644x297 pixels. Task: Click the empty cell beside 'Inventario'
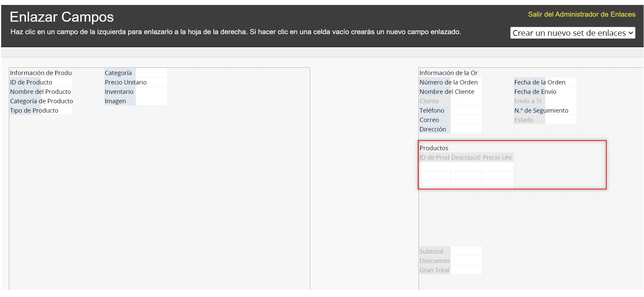[151, 92]
